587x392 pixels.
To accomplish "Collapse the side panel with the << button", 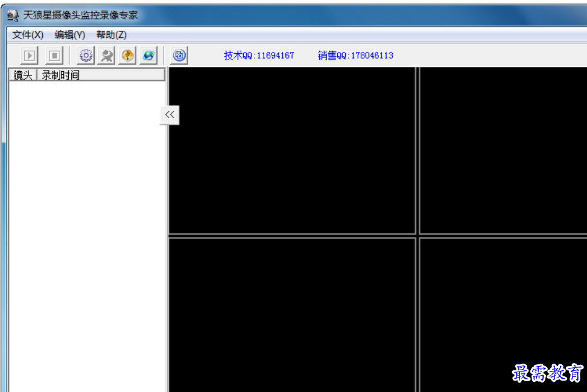I will click(170, 115).
